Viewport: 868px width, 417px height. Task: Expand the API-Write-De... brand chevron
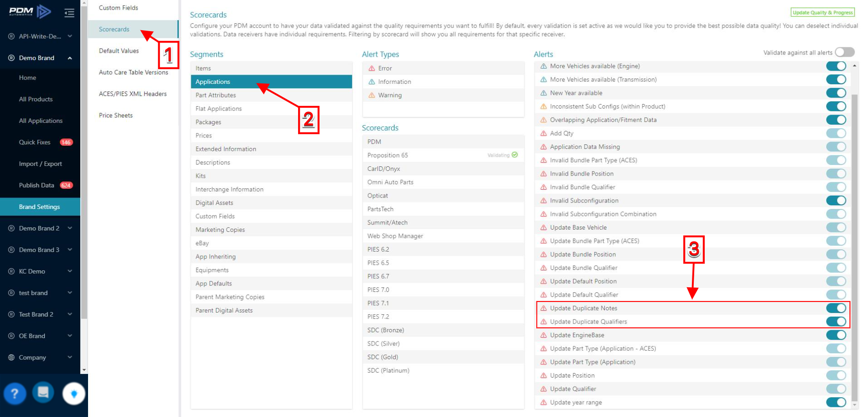tap(70, 36)
